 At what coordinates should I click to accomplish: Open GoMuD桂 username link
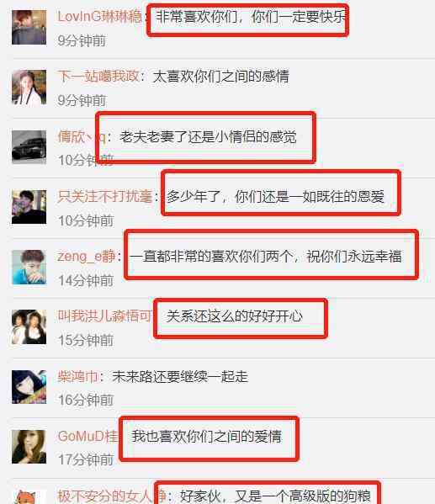pos(88,436)
